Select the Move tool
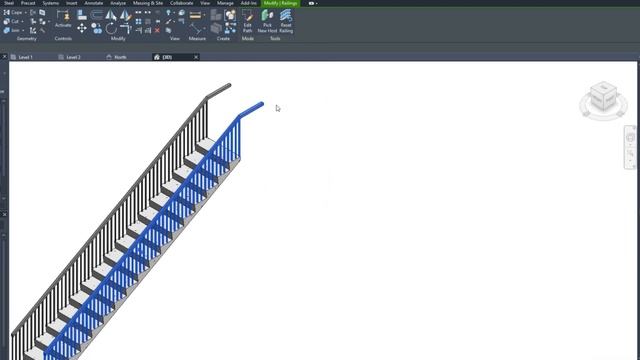The image size is (640, 360). [82, 28]
